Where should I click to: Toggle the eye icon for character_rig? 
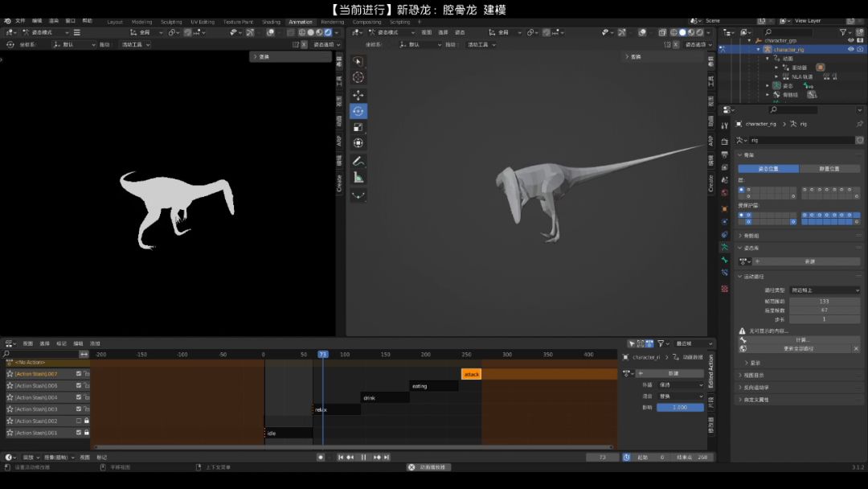point(850,49)
